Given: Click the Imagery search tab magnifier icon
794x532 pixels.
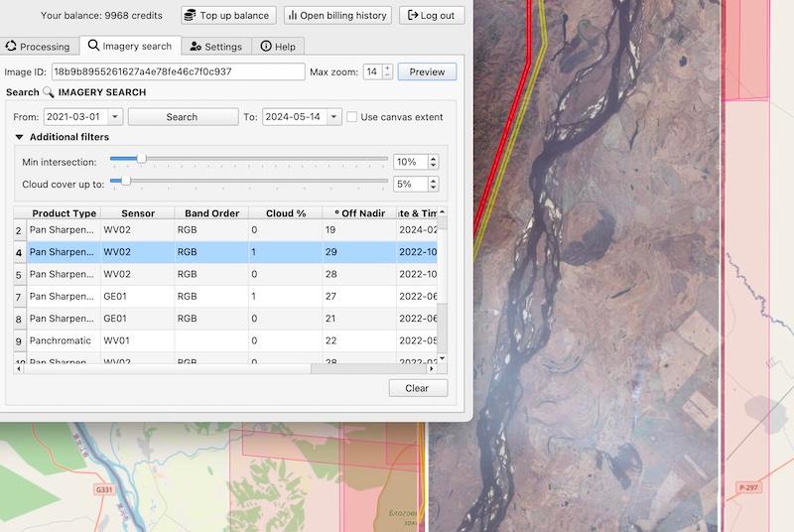Looking at the screenshot, I should coord(93,46).
